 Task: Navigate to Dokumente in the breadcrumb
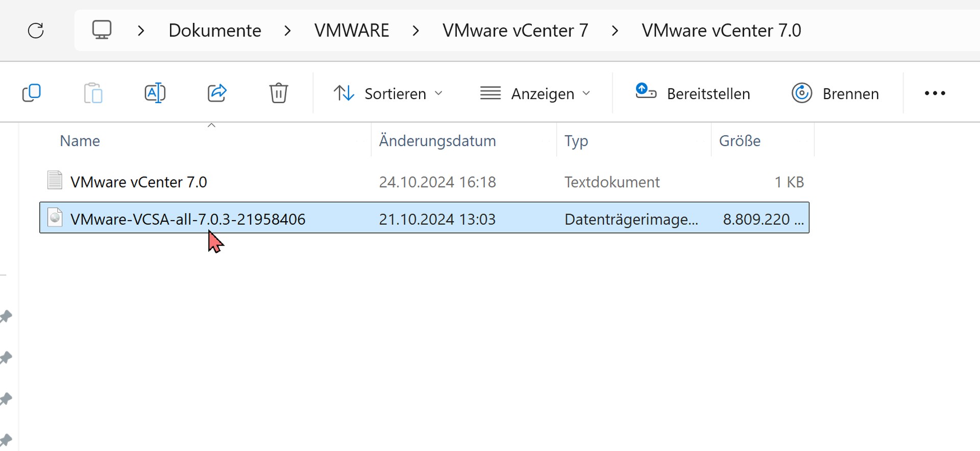[215, 31]
